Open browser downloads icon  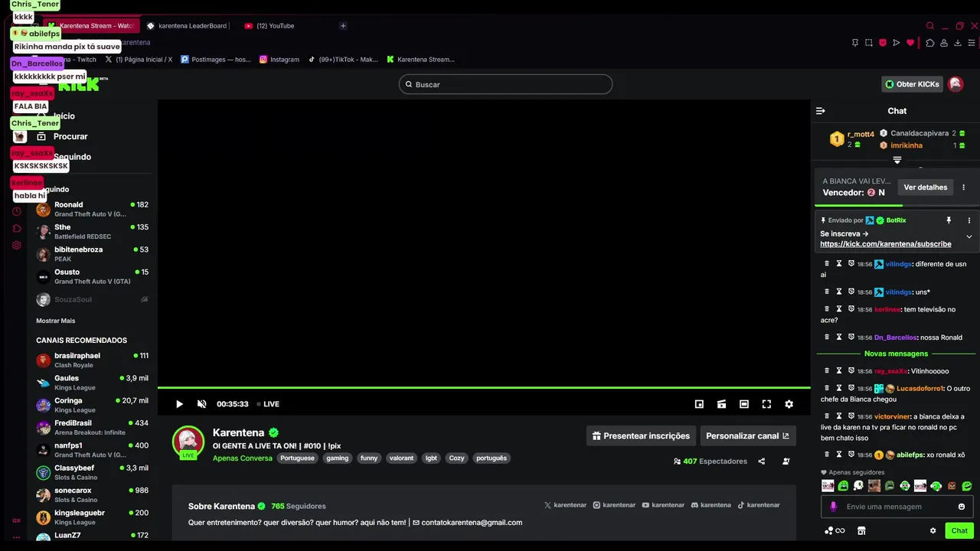(x=958, y=43)
